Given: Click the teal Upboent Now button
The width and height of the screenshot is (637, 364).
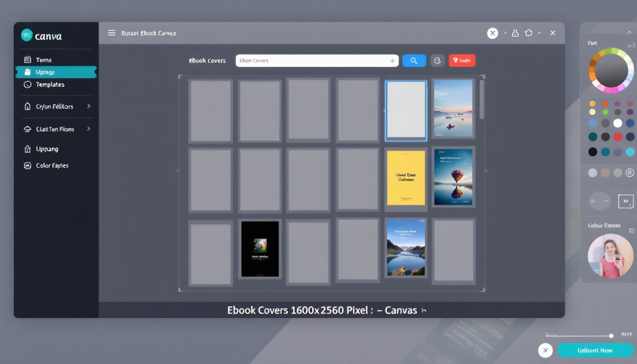Looking at the screenshot, I should (595, 350).
